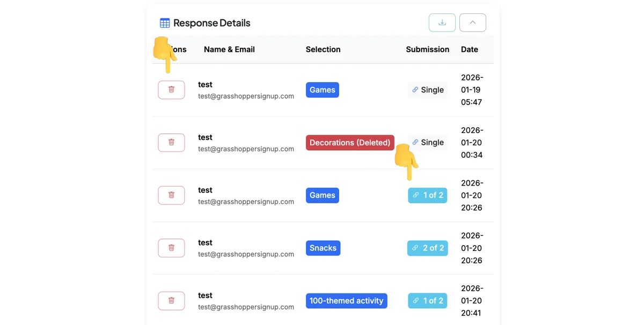The width and height of the screenshot is (644, 325).
Task: Click the Selection column header
Action: click(x=323, y=49)
